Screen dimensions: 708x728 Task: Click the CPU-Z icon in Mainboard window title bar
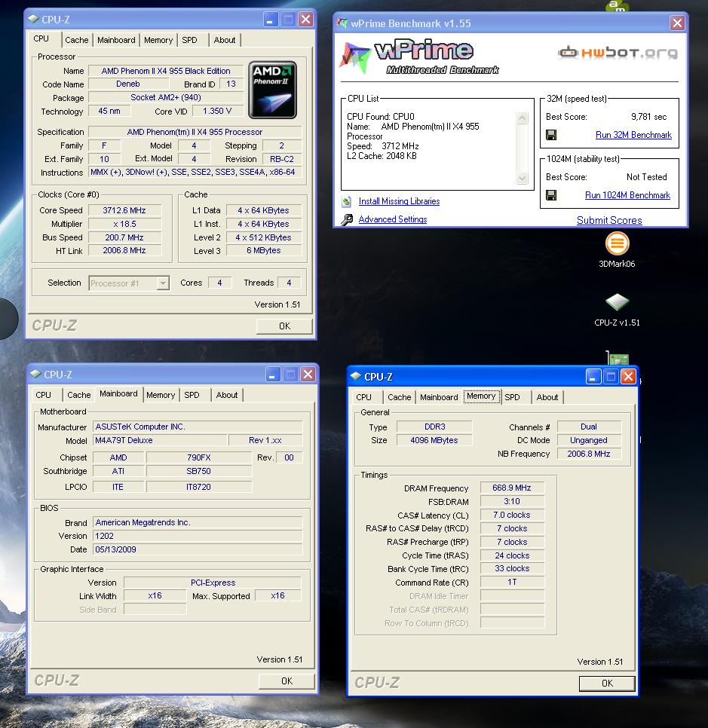pyautogui.click(x=35, y=375)
